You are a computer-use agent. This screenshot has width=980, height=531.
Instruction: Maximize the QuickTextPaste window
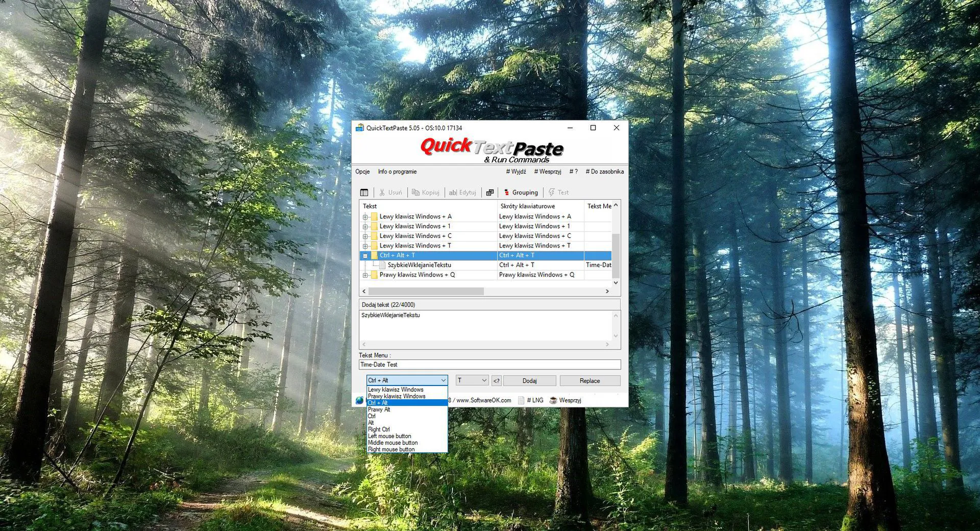[593, 128]
